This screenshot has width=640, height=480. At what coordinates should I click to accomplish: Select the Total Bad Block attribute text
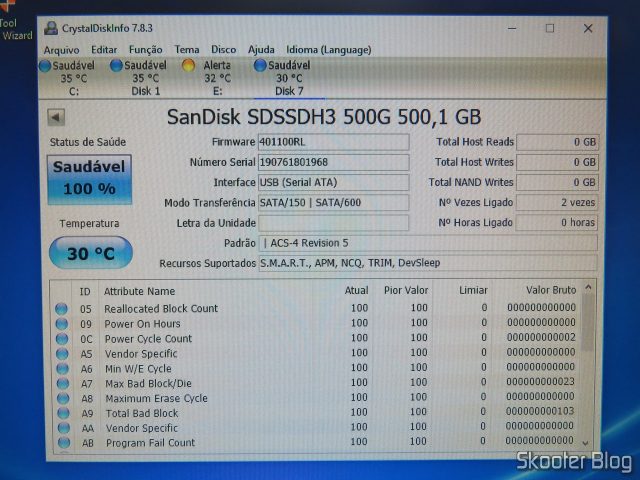point(142,413)
